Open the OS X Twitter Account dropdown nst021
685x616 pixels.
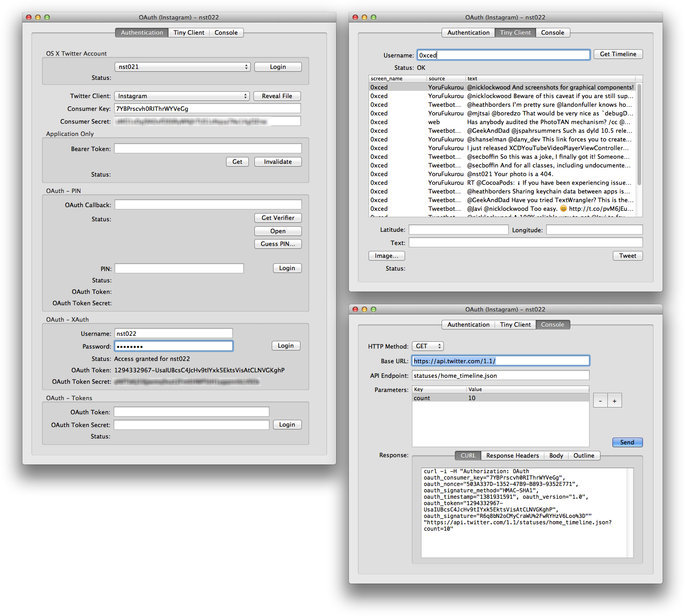pos(182,67)
